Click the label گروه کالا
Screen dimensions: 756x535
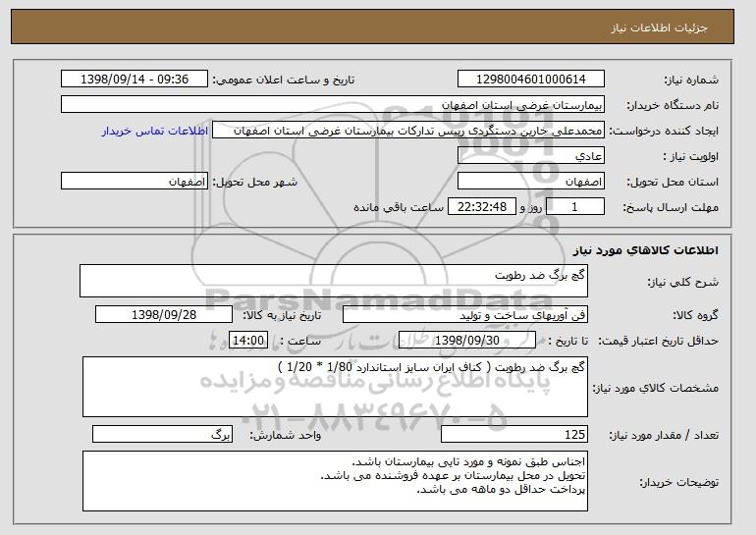click(x=695, y=315)
